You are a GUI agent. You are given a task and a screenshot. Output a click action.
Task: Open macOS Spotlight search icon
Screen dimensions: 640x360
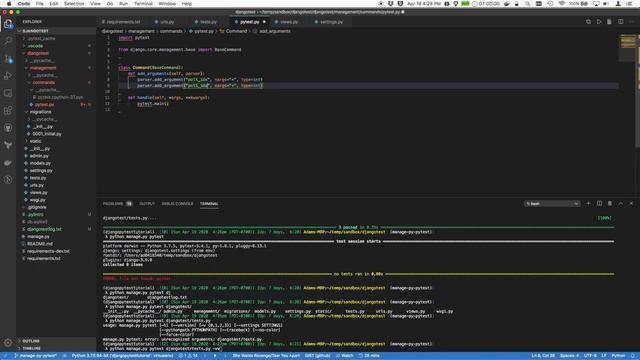pyautogui.click(x=527, y=4)
